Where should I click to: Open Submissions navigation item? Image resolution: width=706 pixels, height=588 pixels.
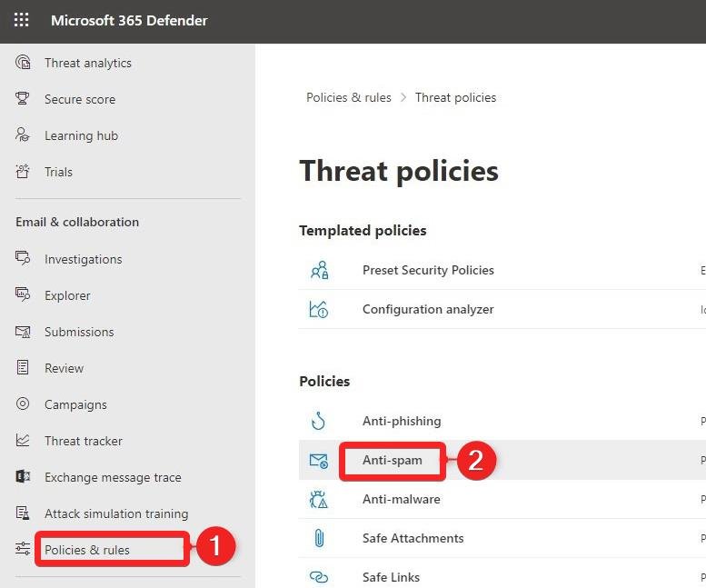click(x=79, y=332)
